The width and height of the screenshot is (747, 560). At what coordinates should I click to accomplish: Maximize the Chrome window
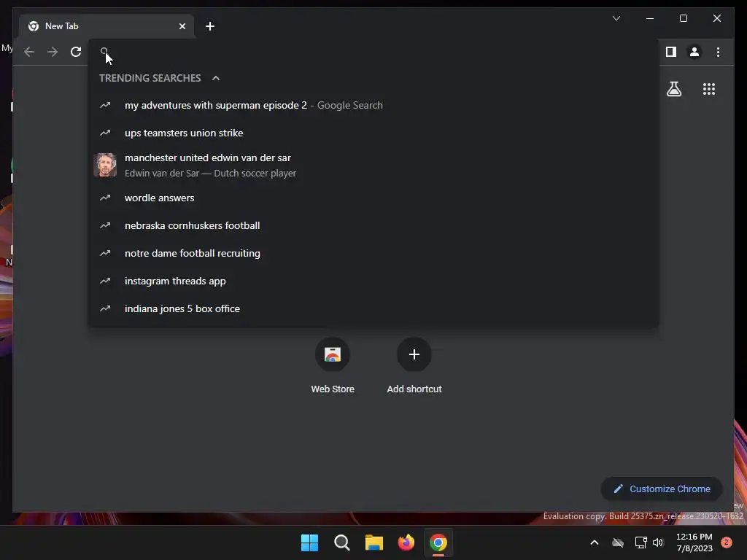click(683, 18)
